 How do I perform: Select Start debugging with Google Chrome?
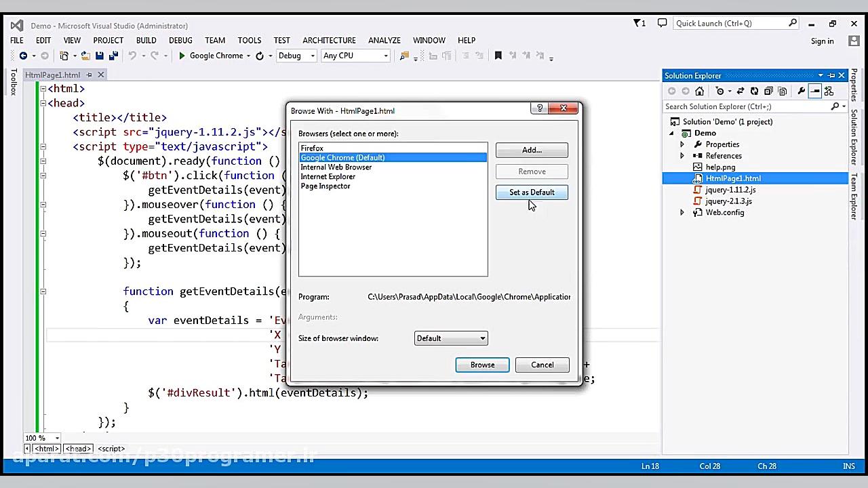click(212, 56)
